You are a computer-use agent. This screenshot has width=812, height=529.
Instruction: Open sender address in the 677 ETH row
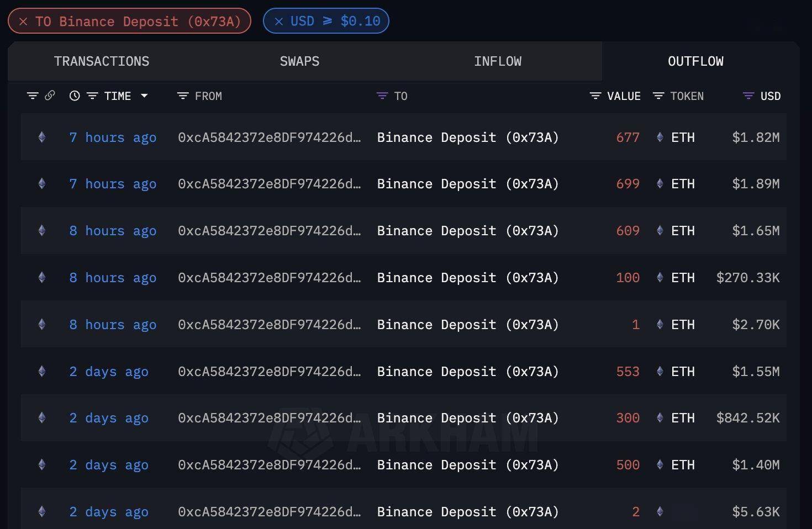[x=270, y=137]
